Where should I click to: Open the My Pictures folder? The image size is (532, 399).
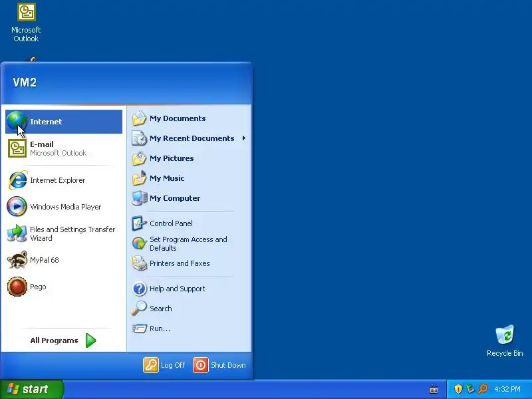[x=190, y=158]
